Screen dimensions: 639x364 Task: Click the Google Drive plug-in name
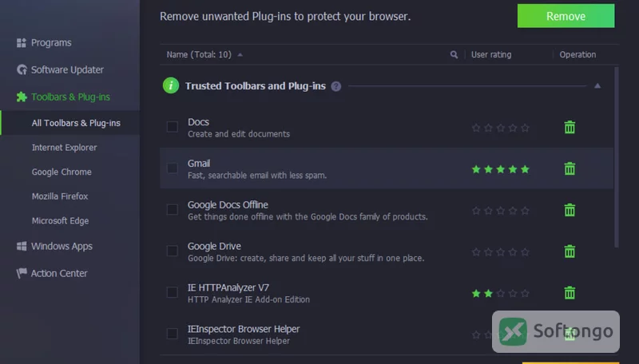214,246
